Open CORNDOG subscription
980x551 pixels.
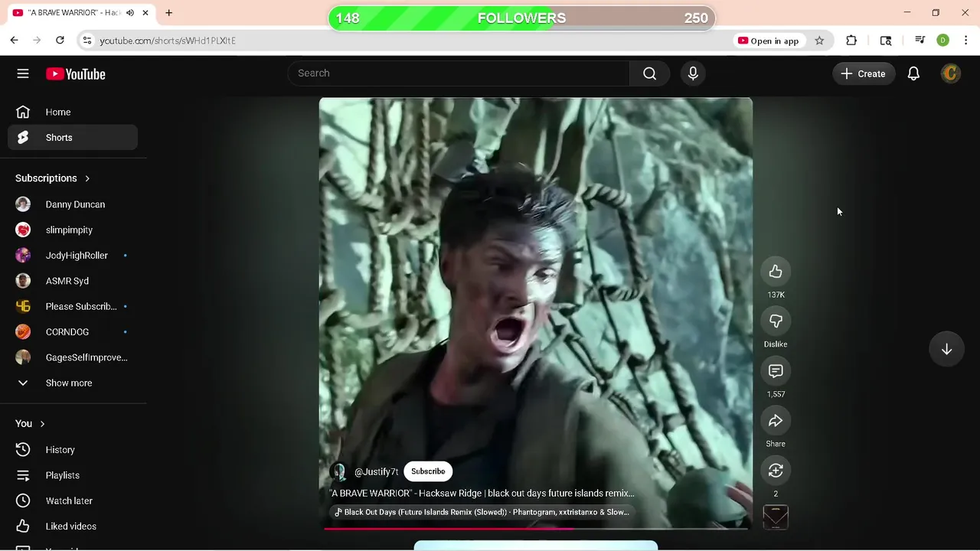pos(73,332)
